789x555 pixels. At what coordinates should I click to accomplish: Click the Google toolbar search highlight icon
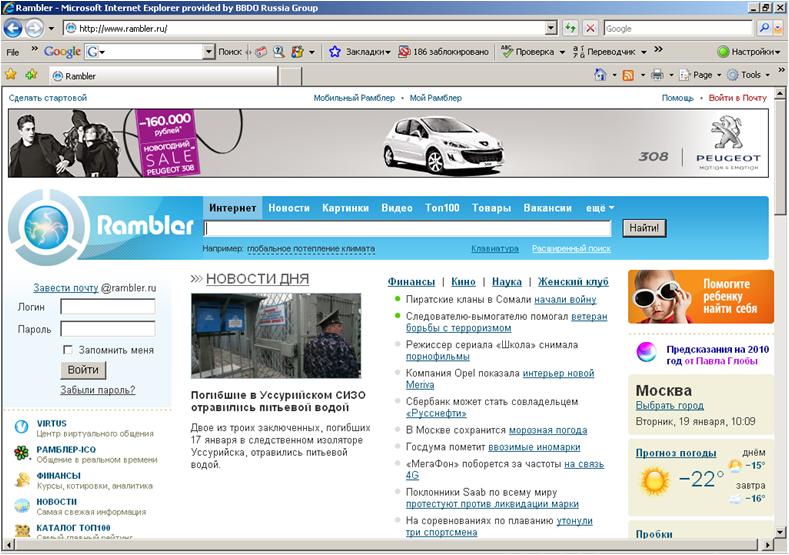pyautogui.click(x=278, y=51)
